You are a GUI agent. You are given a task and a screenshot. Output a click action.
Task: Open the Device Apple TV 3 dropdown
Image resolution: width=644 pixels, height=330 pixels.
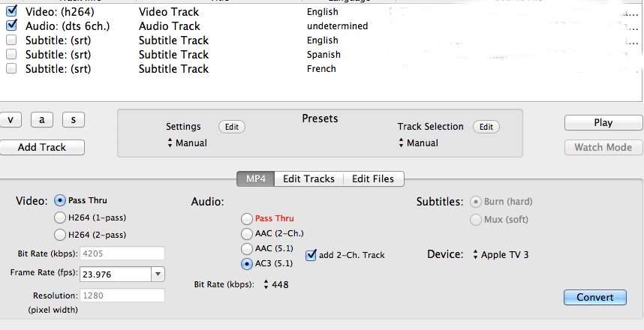pos(501,255)
